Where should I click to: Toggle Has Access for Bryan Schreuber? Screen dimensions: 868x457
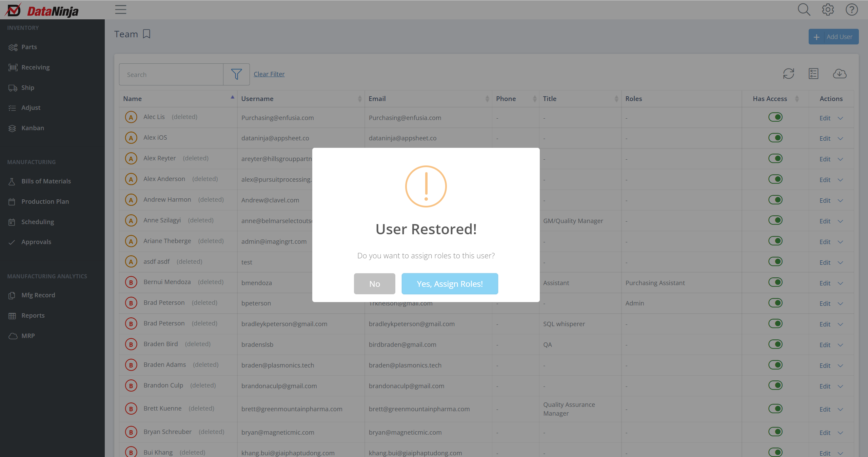coord(775,432)
